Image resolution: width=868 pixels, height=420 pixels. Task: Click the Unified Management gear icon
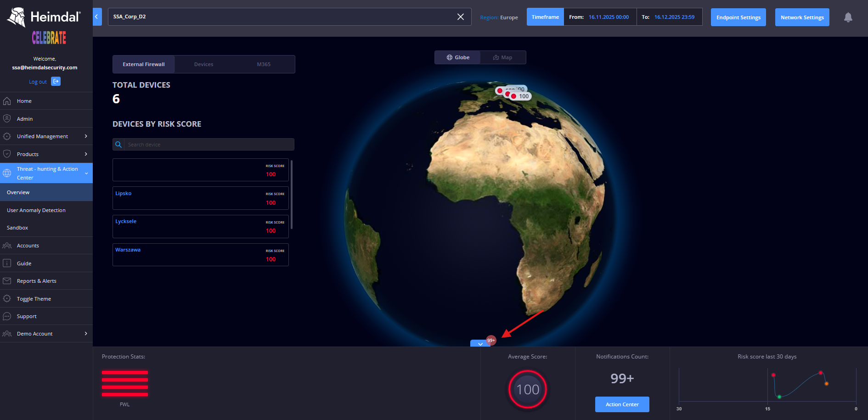7,136
